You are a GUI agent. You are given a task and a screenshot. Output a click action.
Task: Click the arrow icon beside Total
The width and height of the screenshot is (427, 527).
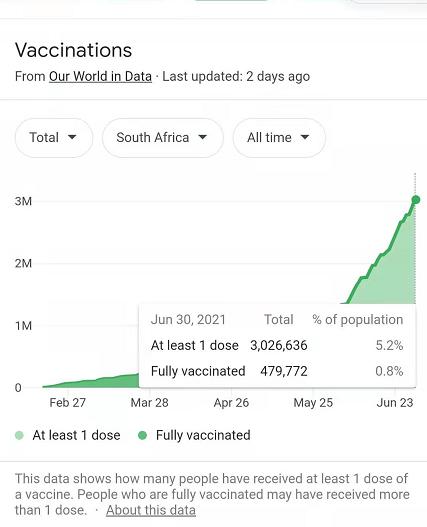[72, 137]
